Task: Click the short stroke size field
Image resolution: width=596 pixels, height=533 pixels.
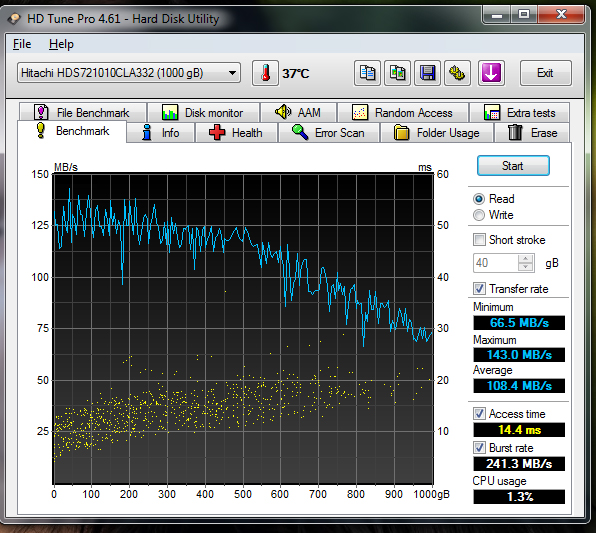Action: 496,263
